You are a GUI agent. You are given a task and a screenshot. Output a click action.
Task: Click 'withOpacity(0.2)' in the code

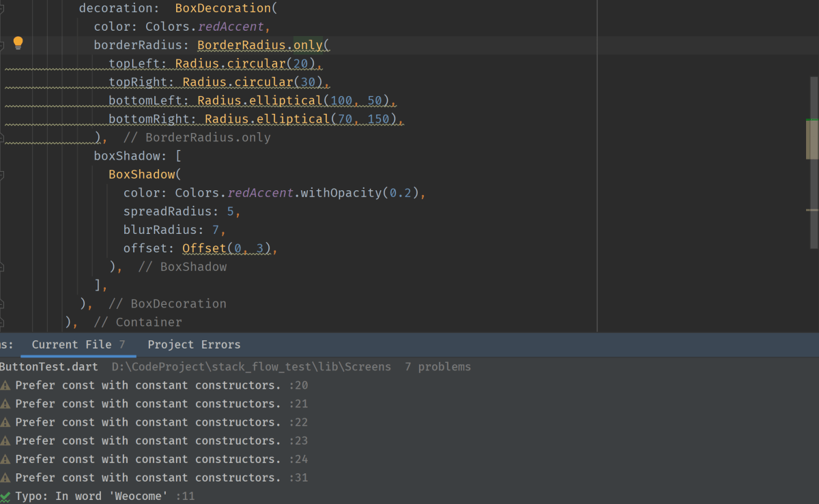[360, 193]
